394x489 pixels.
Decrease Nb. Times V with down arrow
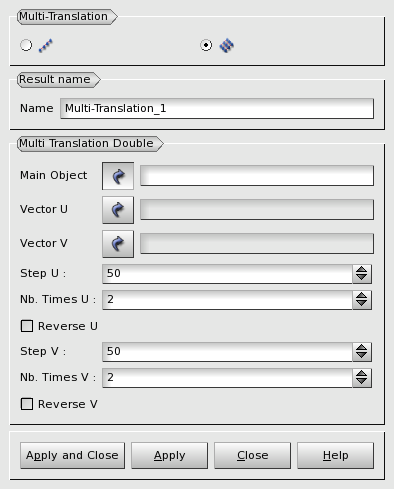(362, 382)
